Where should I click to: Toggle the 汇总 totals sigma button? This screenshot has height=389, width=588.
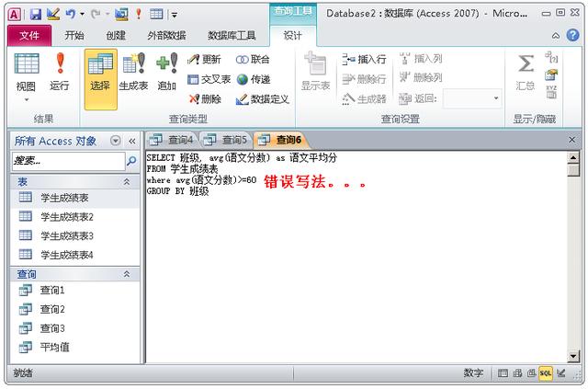(x=525, y=72)
